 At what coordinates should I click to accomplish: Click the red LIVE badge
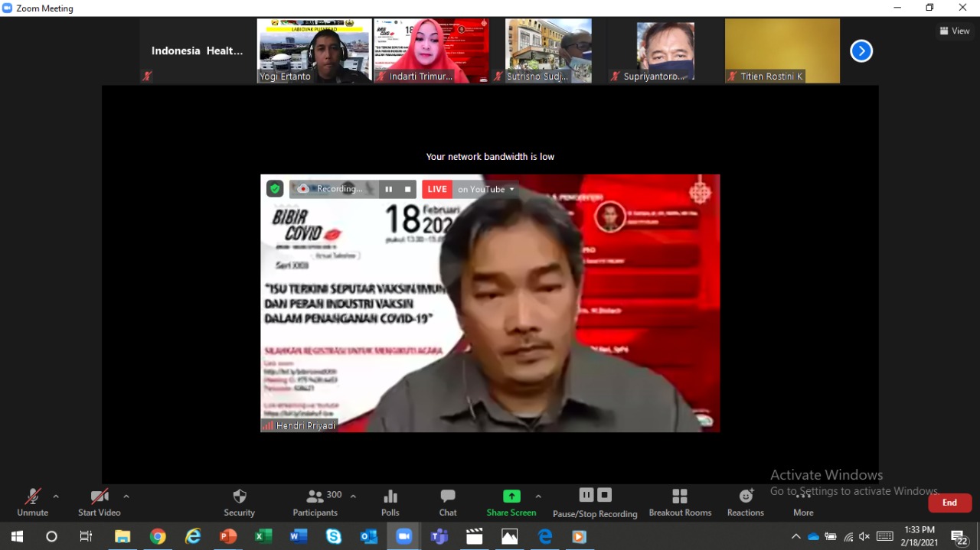point(437,189)
